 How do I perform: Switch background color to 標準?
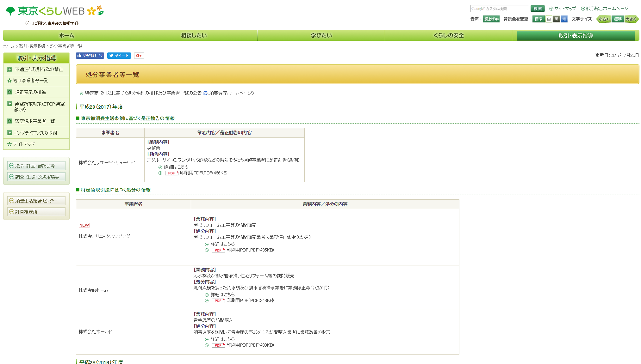(538, 19)
